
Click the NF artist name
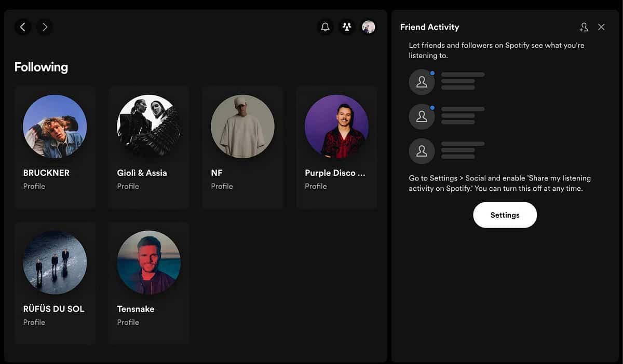pos(216,173)
